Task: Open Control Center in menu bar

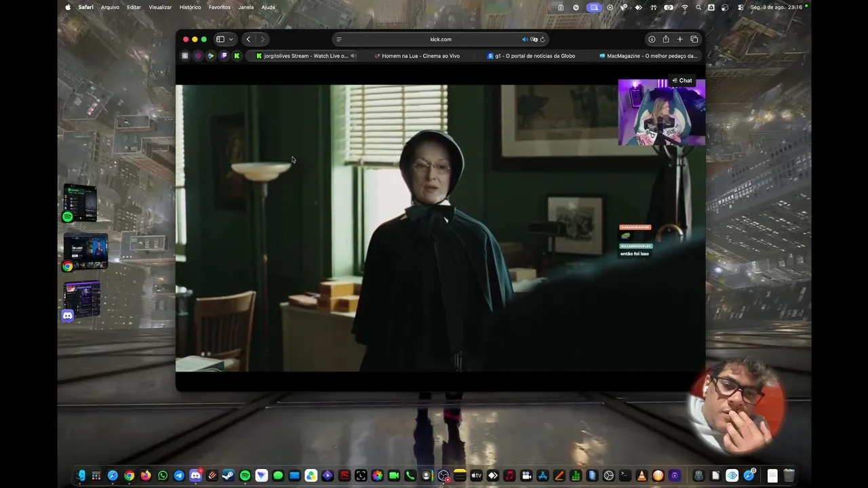Action: point(740,7)
